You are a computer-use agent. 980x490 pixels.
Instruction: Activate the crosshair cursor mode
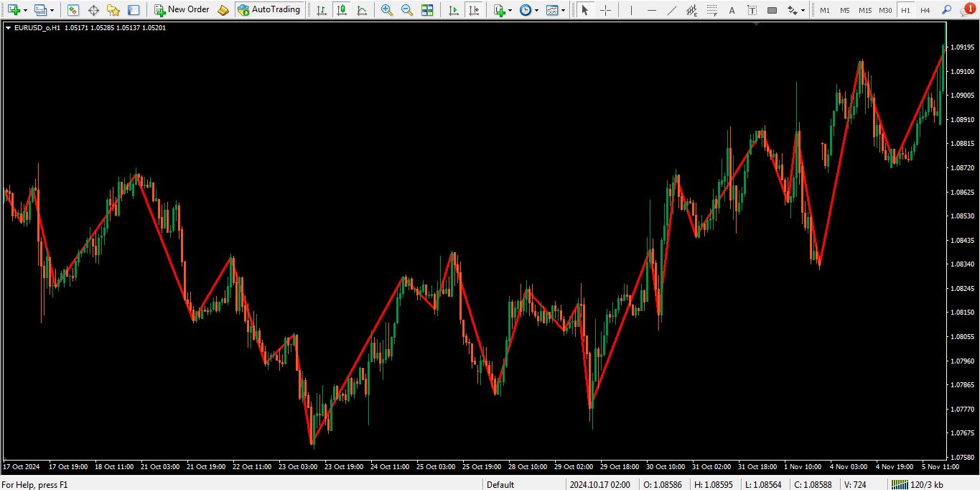pos(605,10)
